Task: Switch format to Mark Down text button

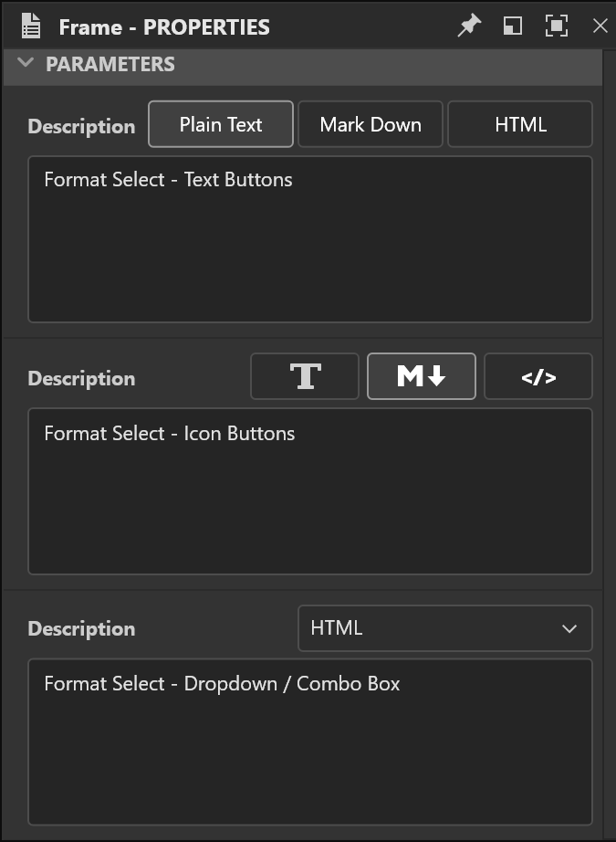Action: [x=371, y=124]
